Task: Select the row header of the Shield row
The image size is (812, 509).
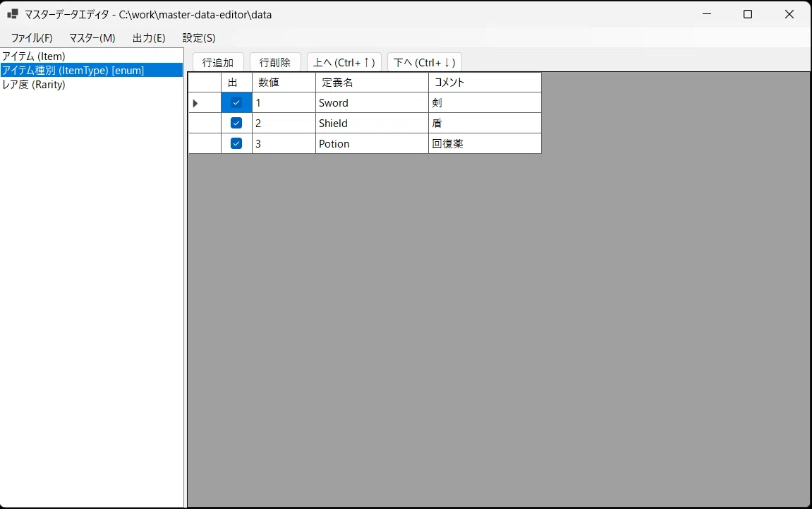Action: (x=205, y=124)
